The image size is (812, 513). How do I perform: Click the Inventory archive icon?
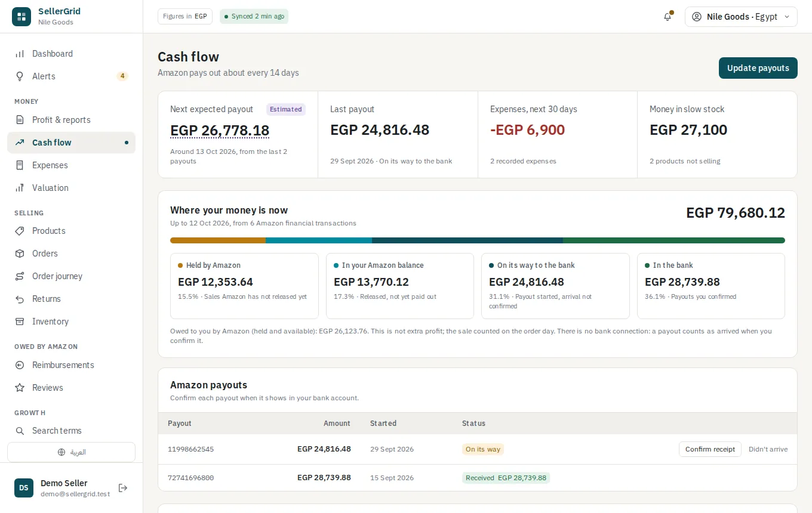pyautogui.click(x=20, y=322)
